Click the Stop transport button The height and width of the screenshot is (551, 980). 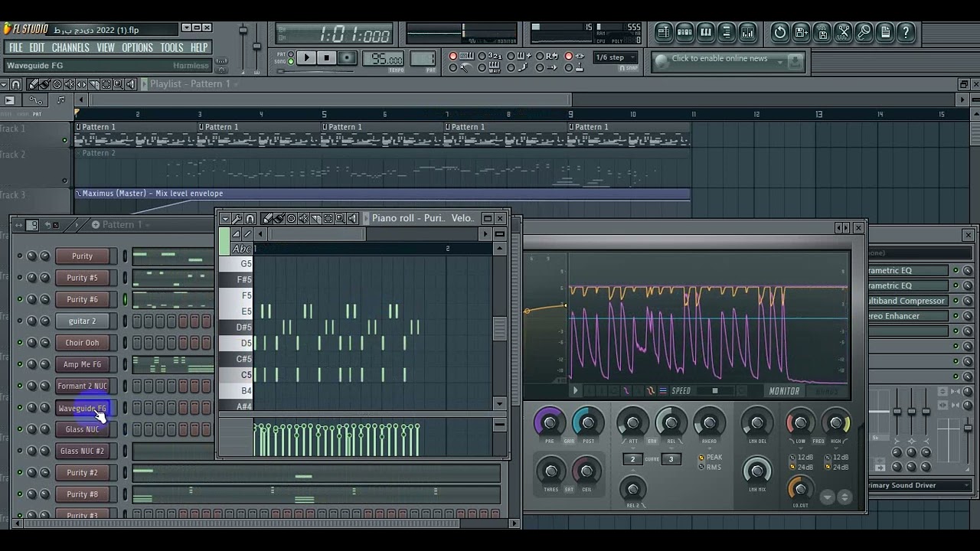coord(326,58)
